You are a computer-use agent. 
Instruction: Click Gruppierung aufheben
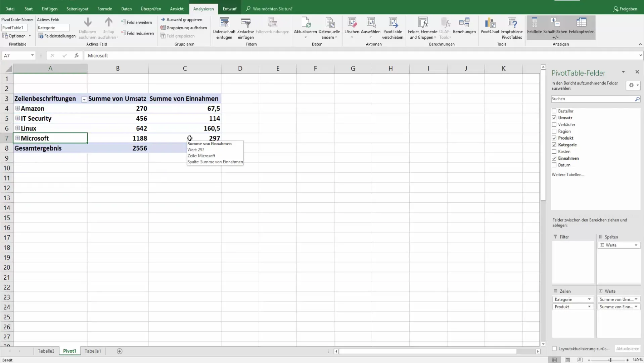pos(184,28)
